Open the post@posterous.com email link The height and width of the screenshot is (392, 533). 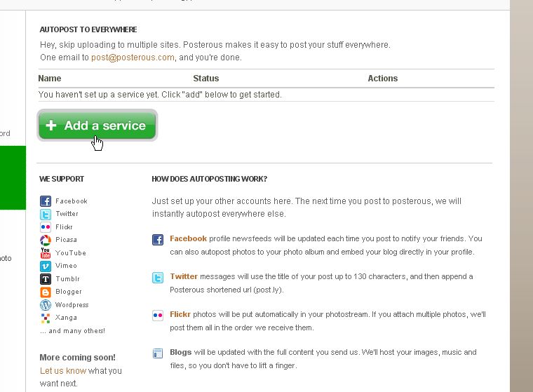click(x=133, y=57)
